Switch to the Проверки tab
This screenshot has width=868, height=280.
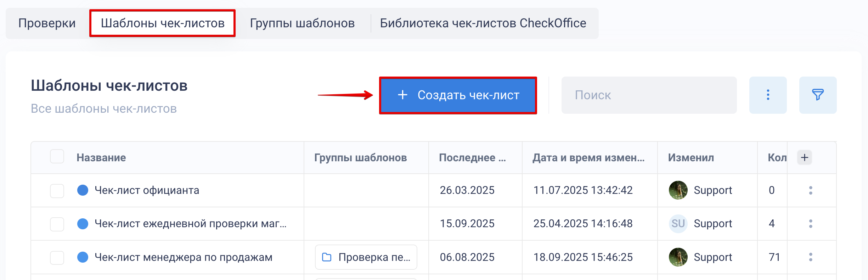(47, 23)
